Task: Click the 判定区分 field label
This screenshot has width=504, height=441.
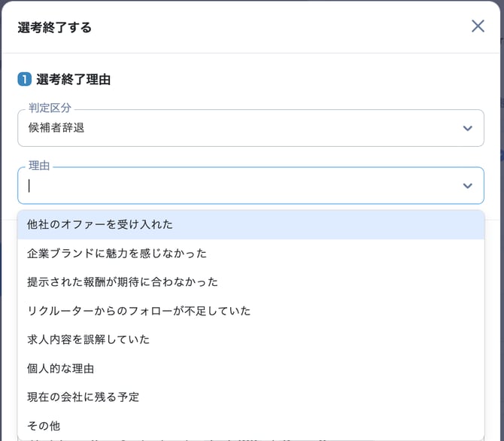Action: click(x=50, y=108)
